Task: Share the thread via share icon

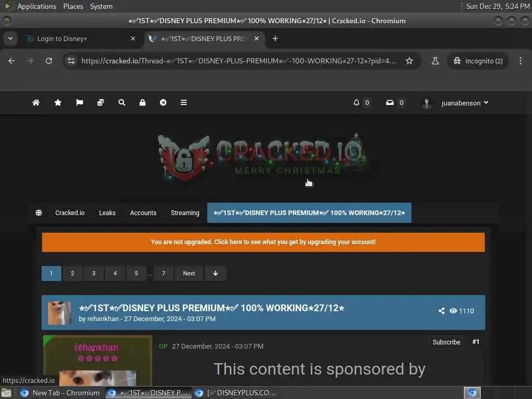Action: click(x=442, y=311)
